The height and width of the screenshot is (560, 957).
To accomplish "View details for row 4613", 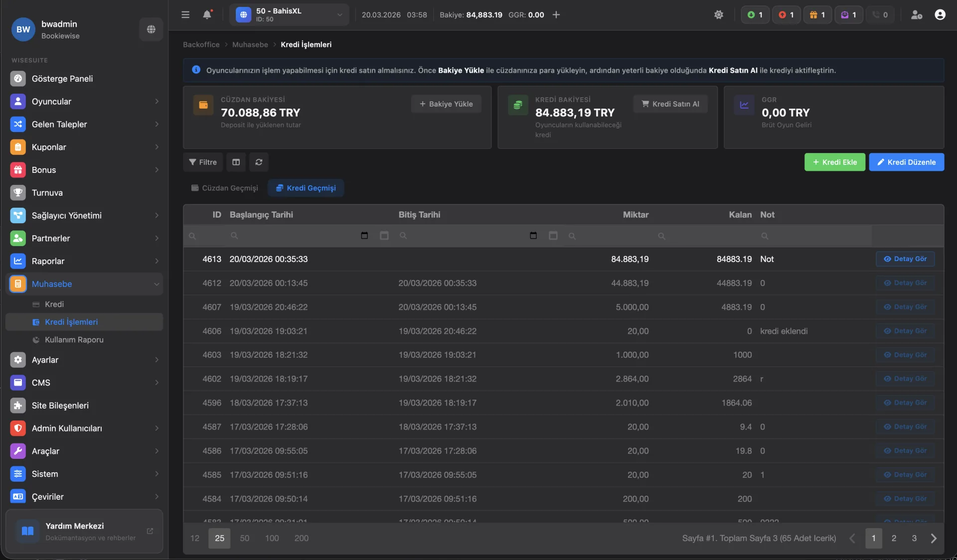I will point(905,259).
